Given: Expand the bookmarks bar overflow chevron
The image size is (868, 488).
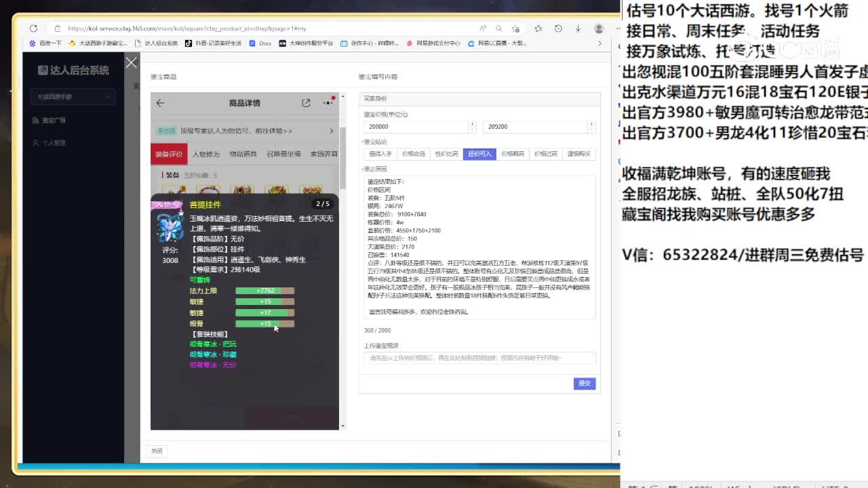Looking at the screenshot, I should pyautogui.click(x=599, y=43).
